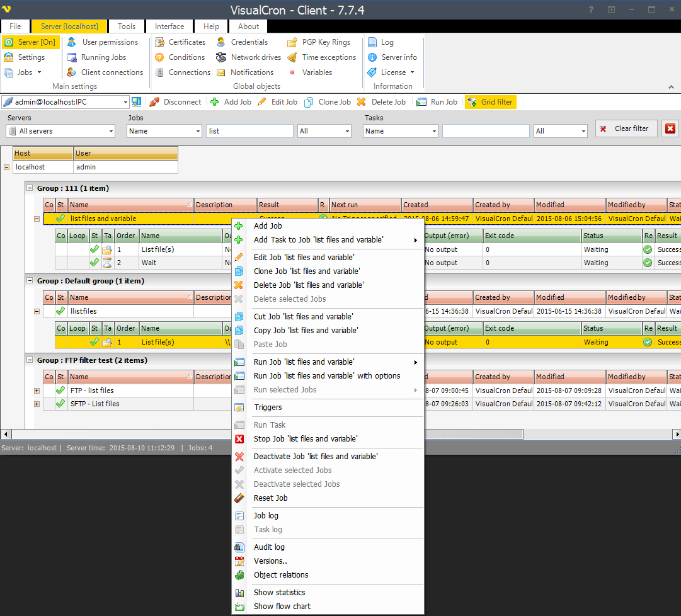Image resolution: width=681 pixels, height=616 pixels.
Task: Collapse the Group : Default group section
Action: (x=30, y=281)
